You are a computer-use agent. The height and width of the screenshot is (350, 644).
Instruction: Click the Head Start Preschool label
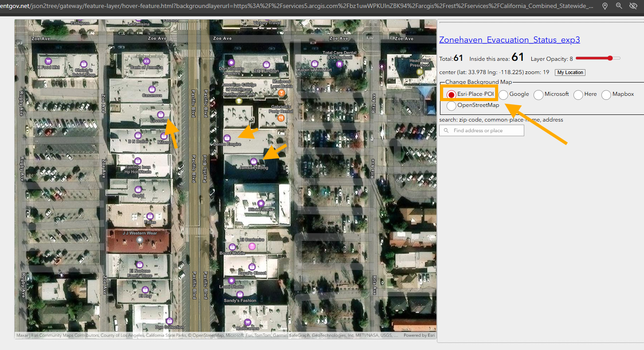[420, 63]
